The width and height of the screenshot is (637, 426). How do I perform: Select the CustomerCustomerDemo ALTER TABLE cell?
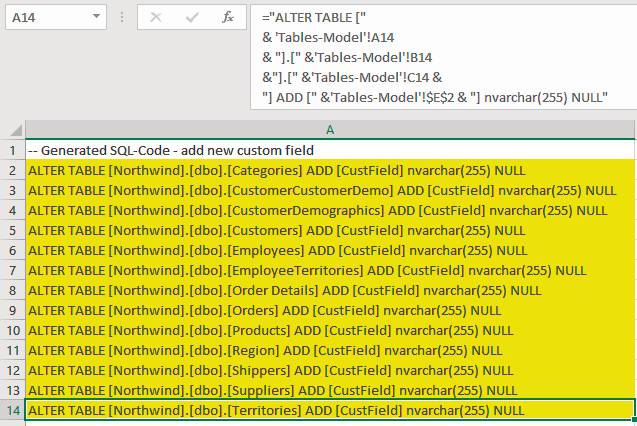click(330, 190)
